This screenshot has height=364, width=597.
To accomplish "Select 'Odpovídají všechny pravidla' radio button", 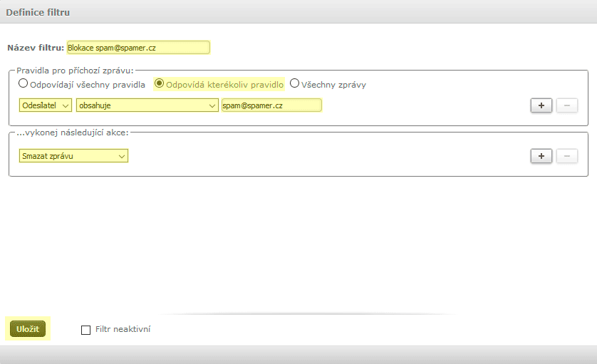I will click(24, 84).
